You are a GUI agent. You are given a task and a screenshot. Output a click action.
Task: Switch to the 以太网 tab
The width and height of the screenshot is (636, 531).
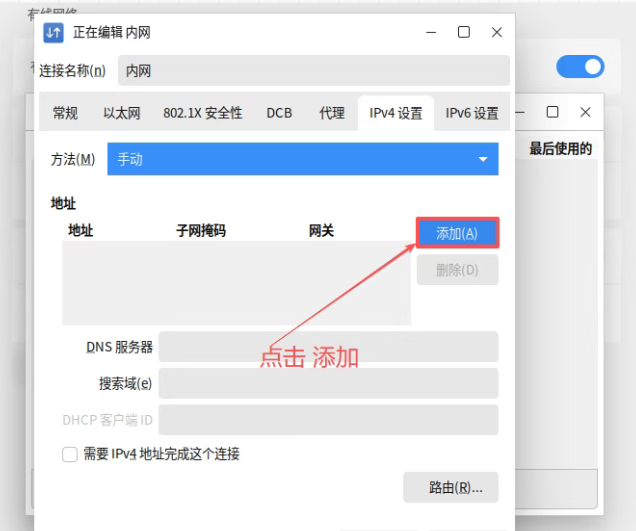(x=121, y=113)
